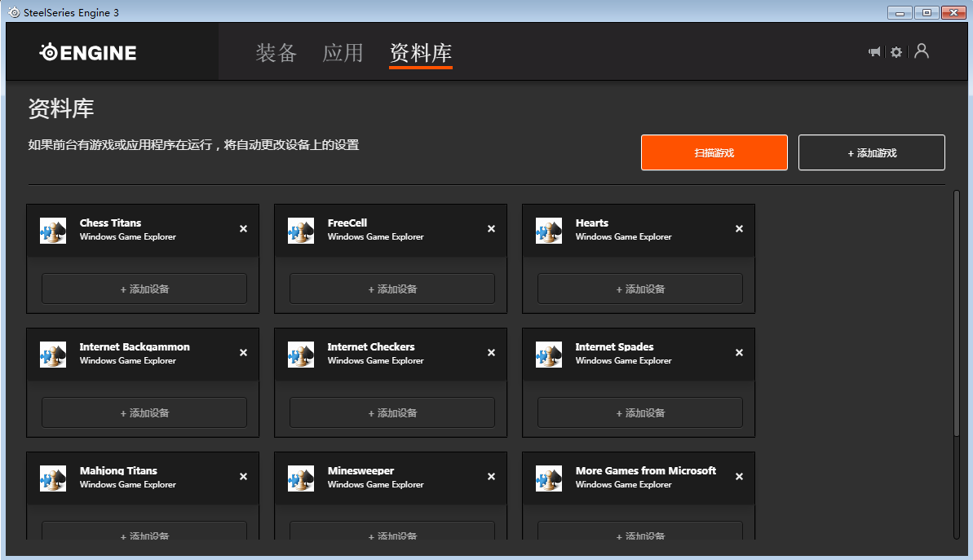973x560 pixels.
Task: Switch to the 应用 tab
Action: [343, 53]
